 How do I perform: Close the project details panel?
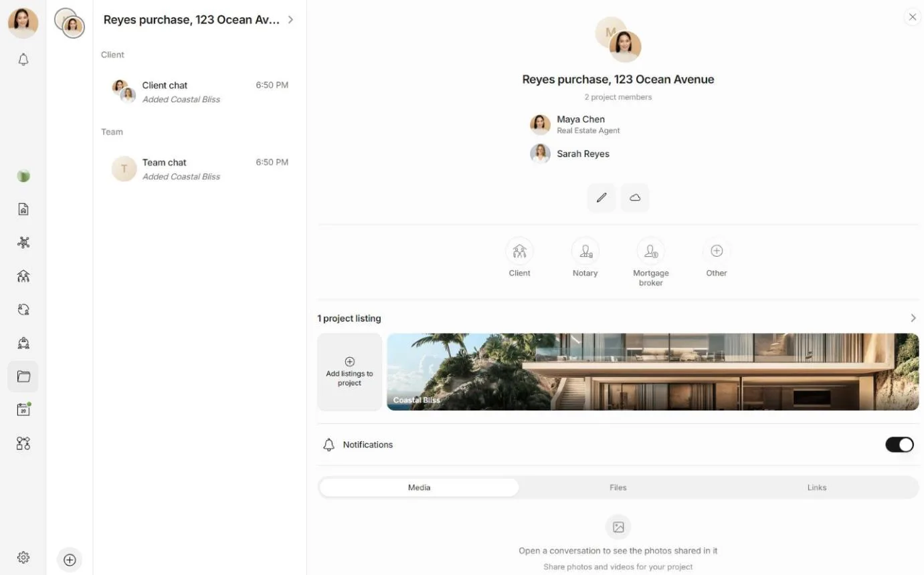913,17
